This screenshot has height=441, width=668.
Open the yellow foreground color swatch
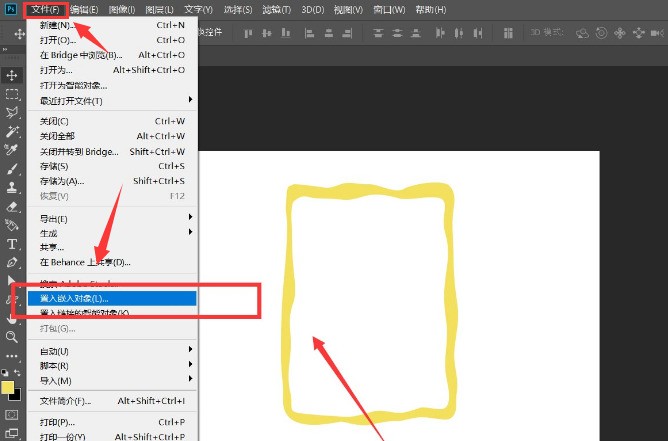[x=7, y=387]
